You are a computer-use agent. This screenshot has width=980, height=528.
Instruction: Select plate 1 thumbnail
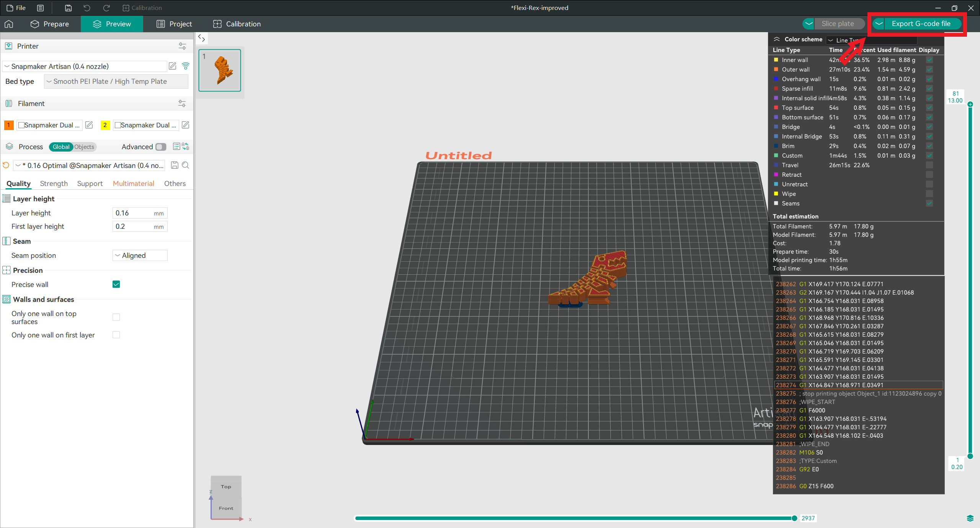(220, 70)
